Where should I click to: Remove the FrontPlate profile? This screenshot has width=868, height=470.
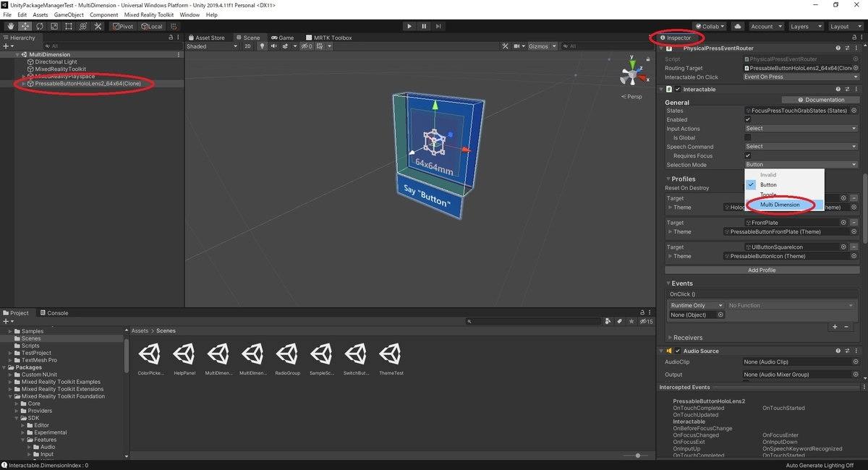click(854, 223)
